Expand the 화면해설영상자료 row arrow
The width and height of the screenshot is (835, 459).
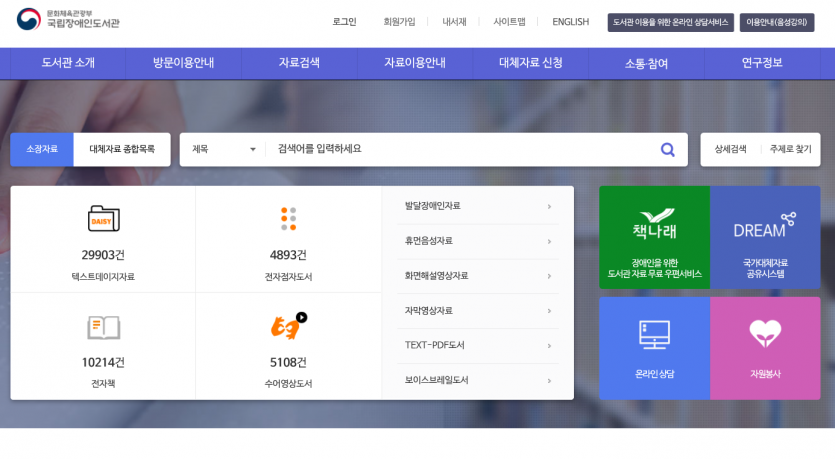(549, 276)
